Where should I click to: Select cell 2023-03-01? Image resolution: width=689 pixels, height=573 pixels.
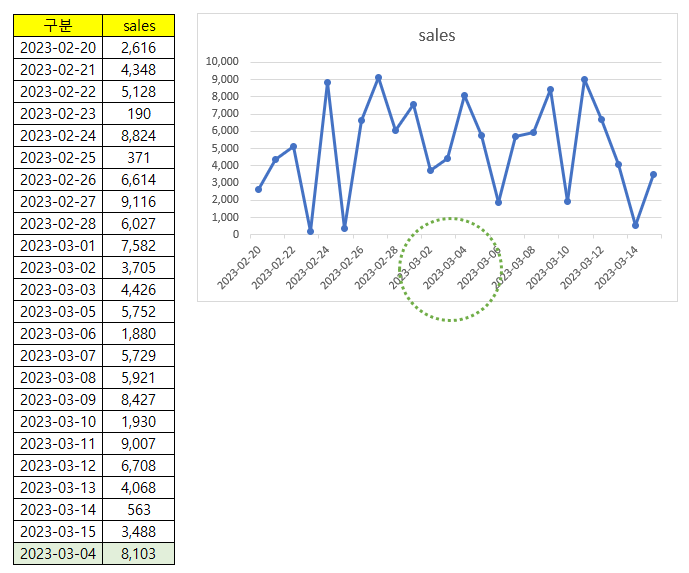(x=58, y=245)
